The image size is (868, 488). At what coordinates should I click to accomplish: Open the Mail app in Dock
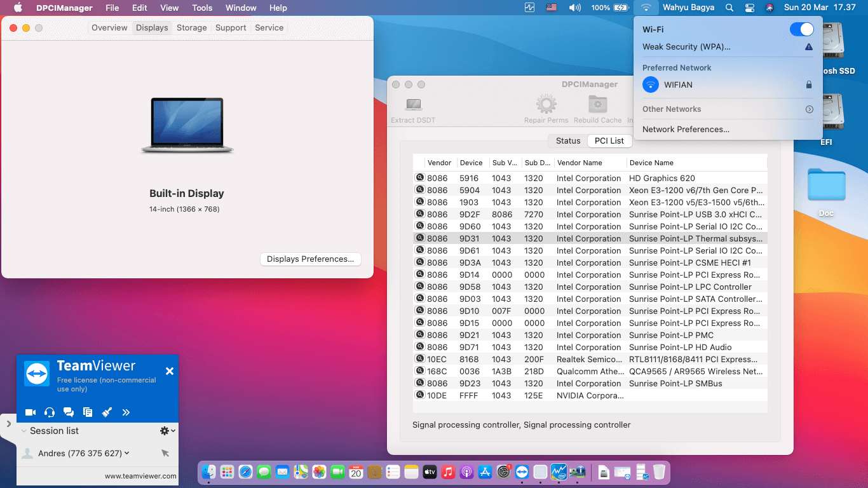coord(283,471)
